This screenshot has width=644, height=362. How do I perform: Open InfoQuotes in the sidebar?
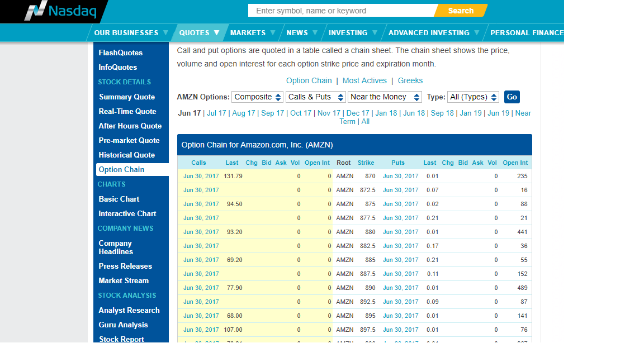point(118,67)
